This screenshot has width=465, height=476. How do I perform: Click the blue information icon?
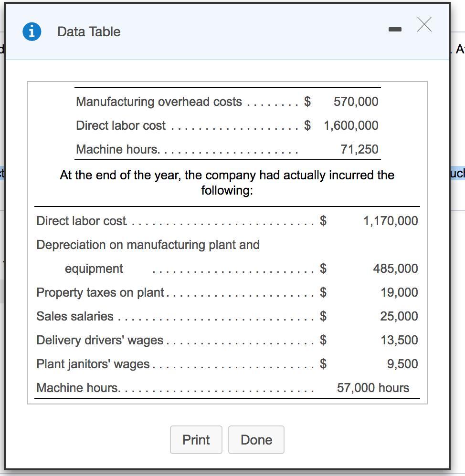32,31
